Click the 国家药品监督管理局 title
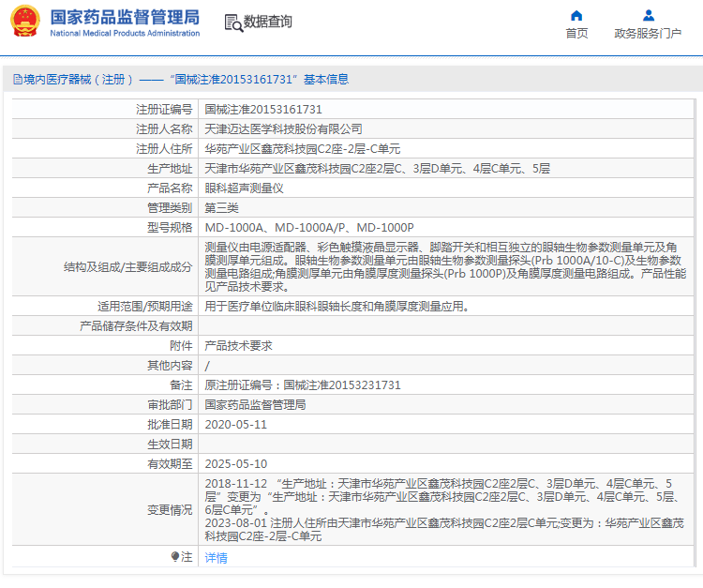 [x=125, y=18]
